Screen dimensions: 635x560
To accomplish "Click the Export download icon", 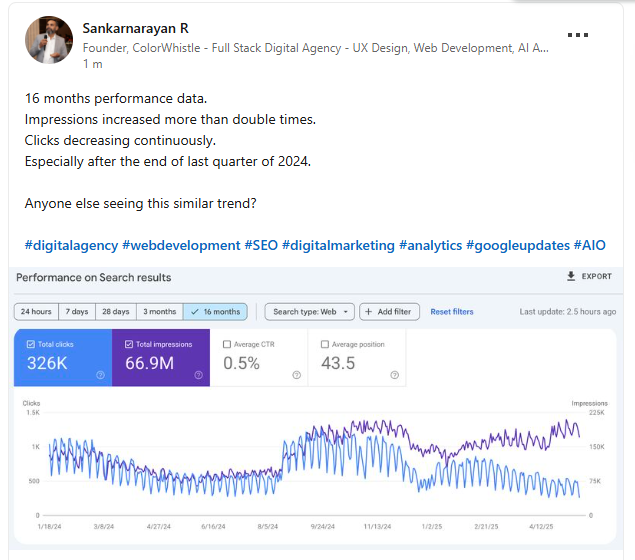I will click(571, 276).
